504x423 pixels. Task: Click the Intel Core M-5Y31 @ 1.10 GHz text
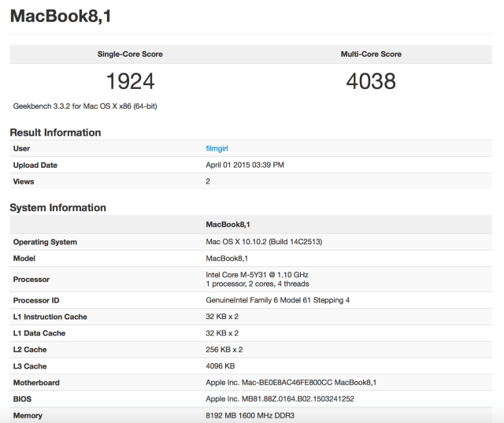(258, 274)
